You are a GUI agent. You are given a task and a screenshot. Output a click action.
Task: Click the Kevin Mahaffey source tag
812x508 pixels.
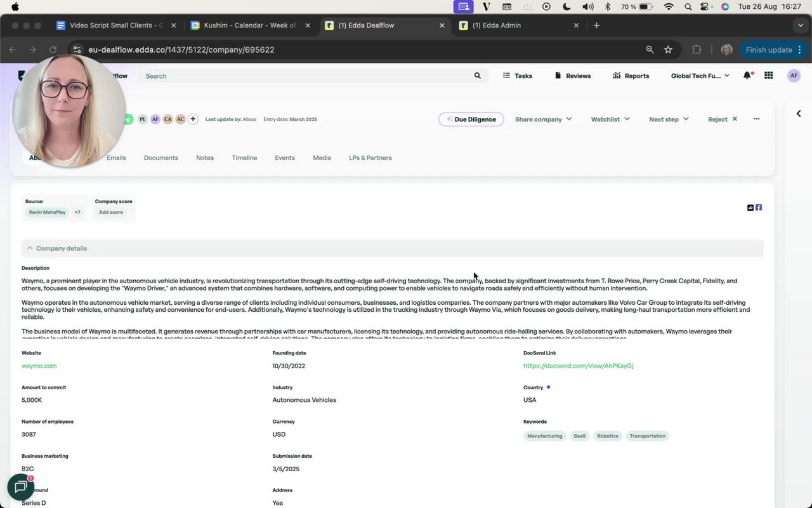pos(48,212)
